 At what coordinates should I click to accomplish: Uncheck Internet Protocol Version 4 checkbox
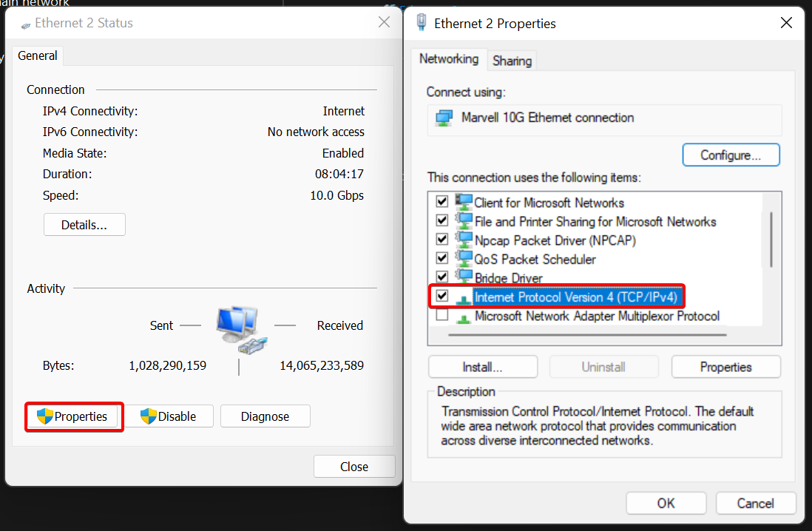442,297
